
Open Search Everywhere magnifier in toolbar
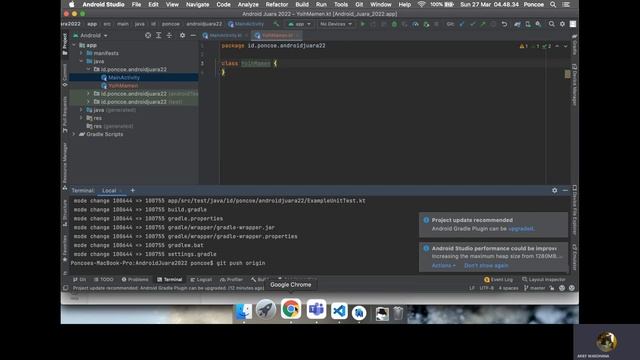point(551,24)
